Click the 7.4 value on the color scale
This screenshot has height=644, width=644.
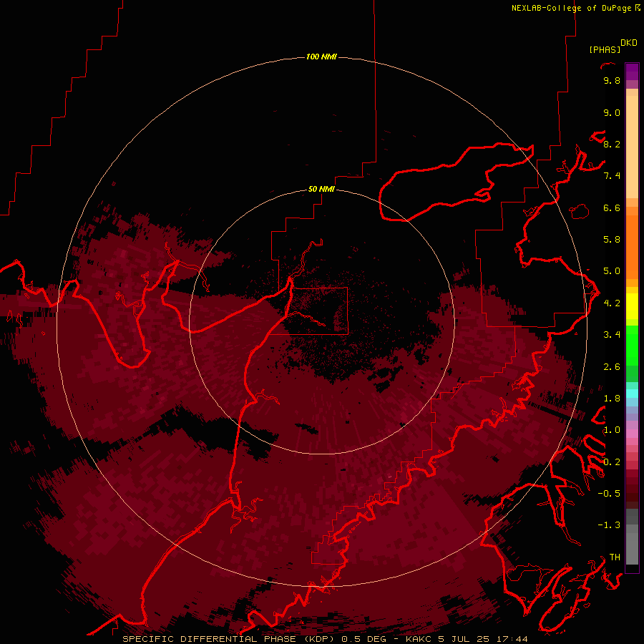coord(612,176)
